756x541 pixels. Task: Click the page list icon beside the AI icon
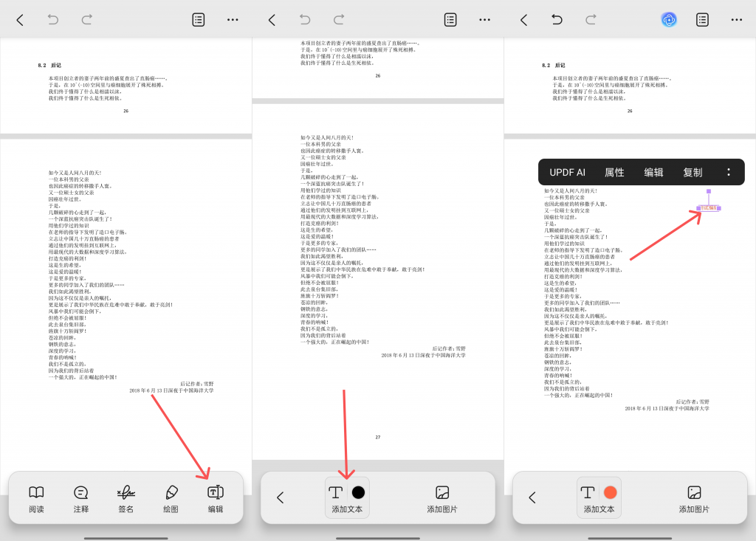pyautogui.click(x=702, y=20)
